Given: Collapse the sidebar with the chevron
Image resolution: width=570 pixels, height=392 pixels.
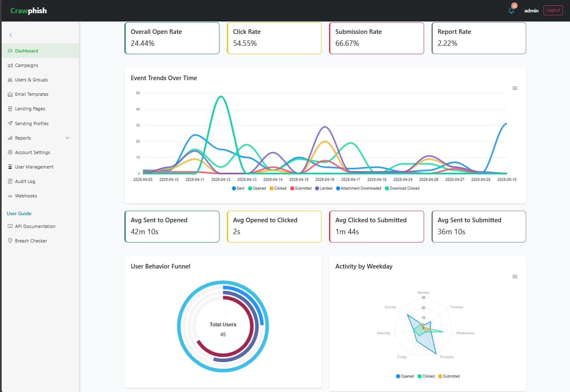Looking at the screenshot, I should pos(11,35).
